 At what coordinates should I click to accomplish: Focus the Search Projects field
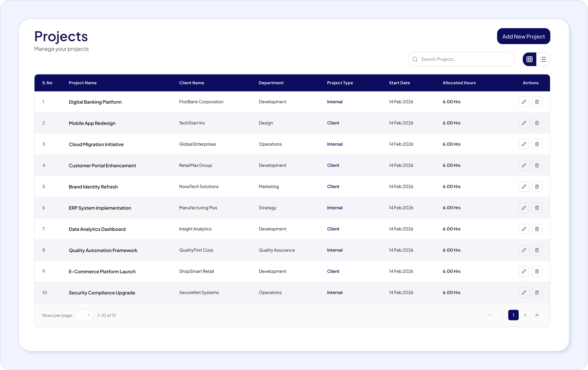pyautogui.click(x=461, y=59)
